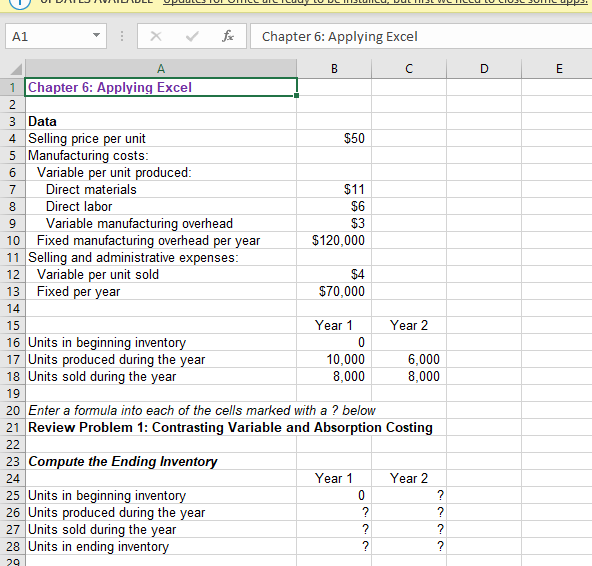Select column A header
This screenshot has height=566, width=592.
point(161,69)
